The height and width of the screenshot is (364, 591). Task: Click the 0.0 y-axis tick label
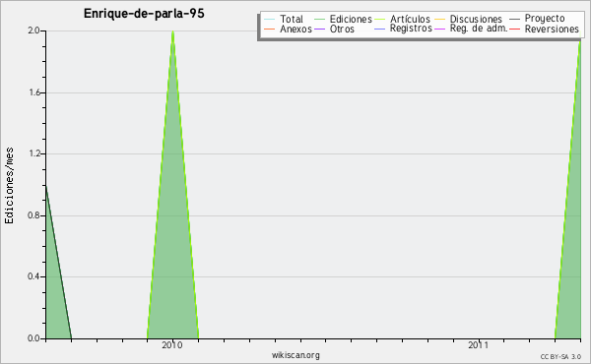click(33, 338)
